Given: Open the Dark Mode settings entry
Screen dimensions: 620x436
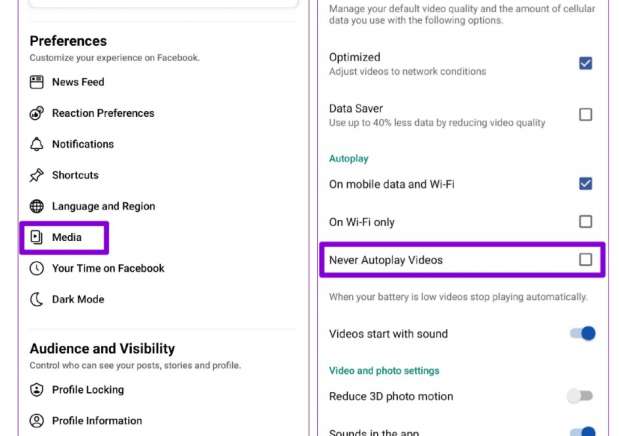Looking at the screenshot, I should (x=78, y=299).
